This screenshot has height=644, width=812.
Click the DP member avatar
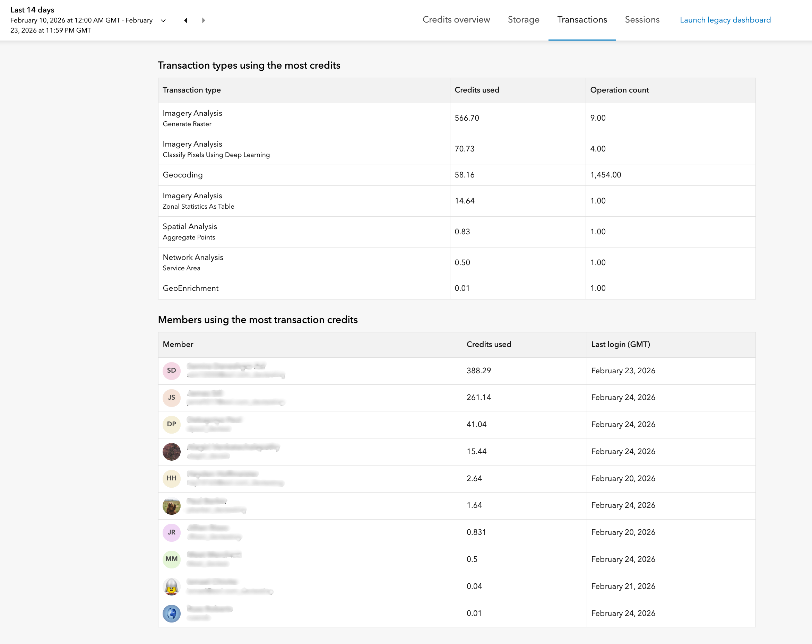[171, 425]
